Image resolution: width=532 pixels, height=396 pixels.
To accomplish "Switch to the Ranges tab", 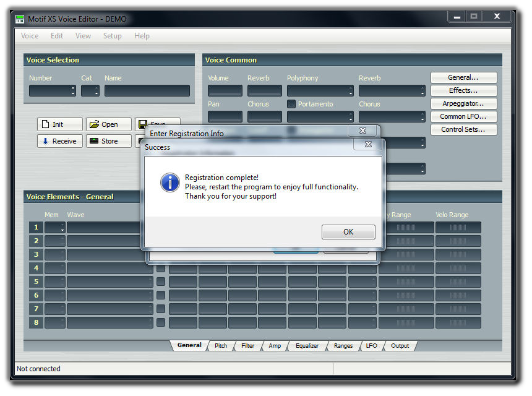I will click(x=343, y=346).
